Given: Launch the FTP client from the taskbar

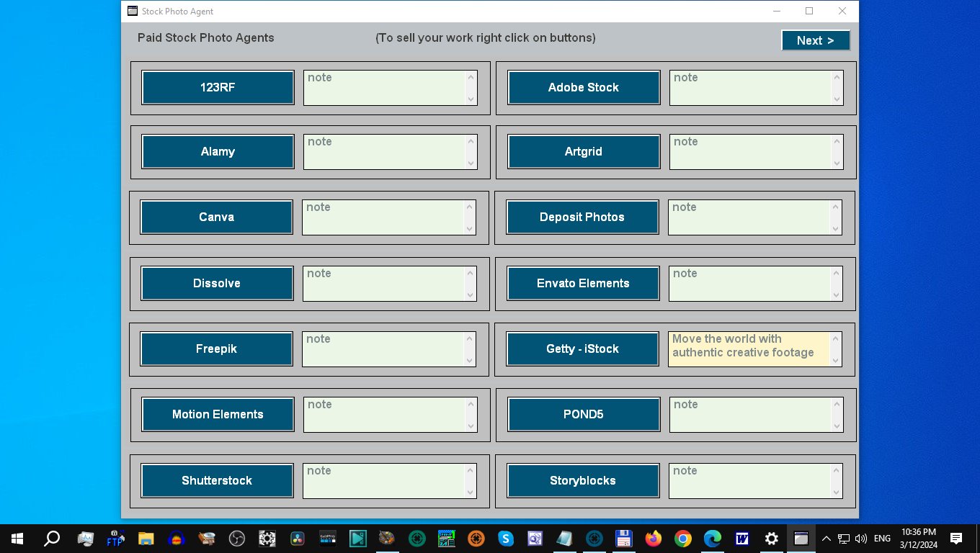Looking at the screenshot, I should click(x=115, y=538).
